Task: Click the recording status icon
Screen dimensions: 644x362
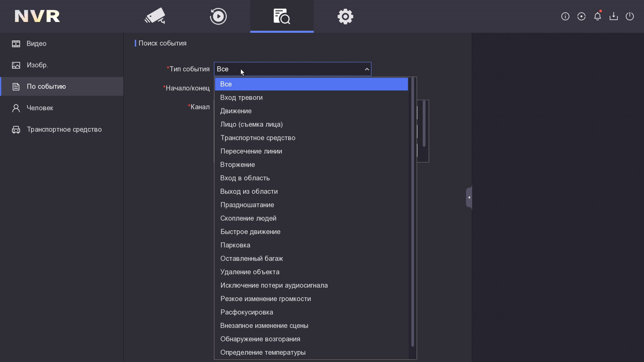Action: (581, 17)
